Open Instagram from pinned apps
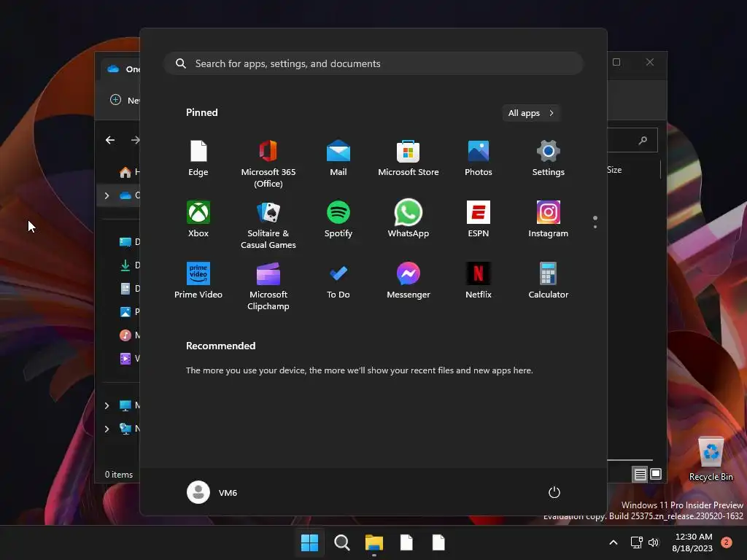 (549, 219)
